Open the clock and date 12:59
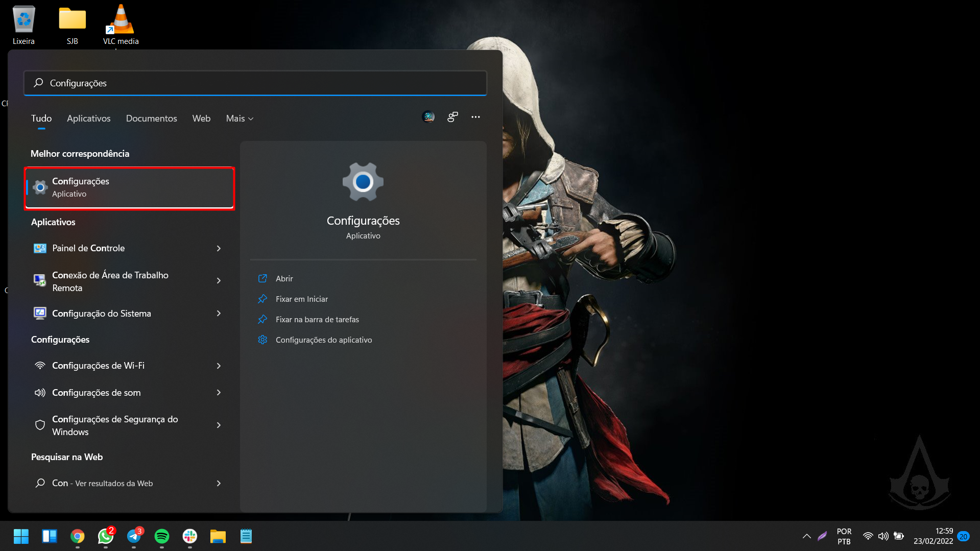Screen dimensions: 980x551 [933, 536]
